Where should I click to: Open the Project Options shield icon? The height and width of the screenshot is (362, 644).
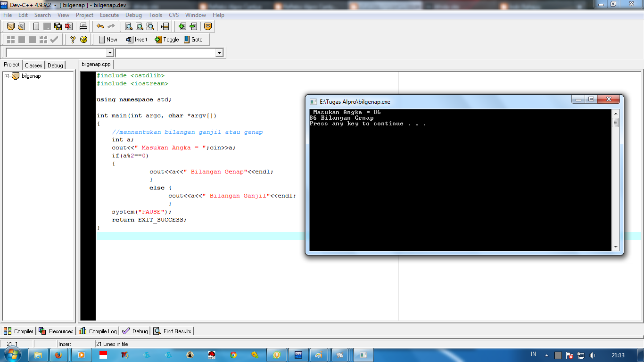[x=208, y=26]
